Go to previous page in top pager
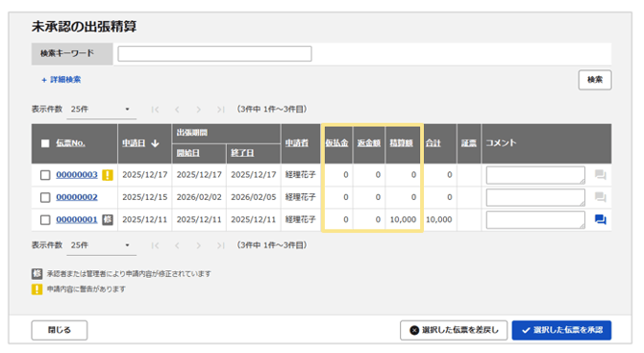 tap(177, 110)
